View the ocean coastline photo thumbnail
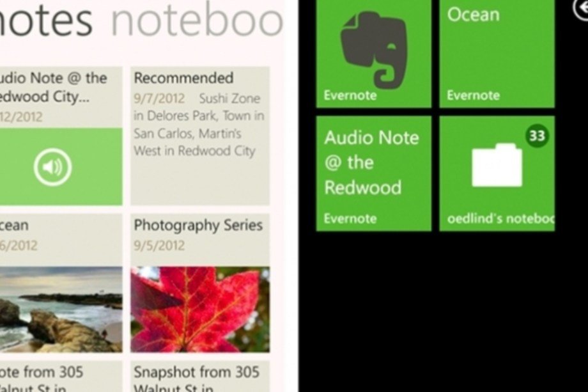The image size is (588, 392). (61, 310)
